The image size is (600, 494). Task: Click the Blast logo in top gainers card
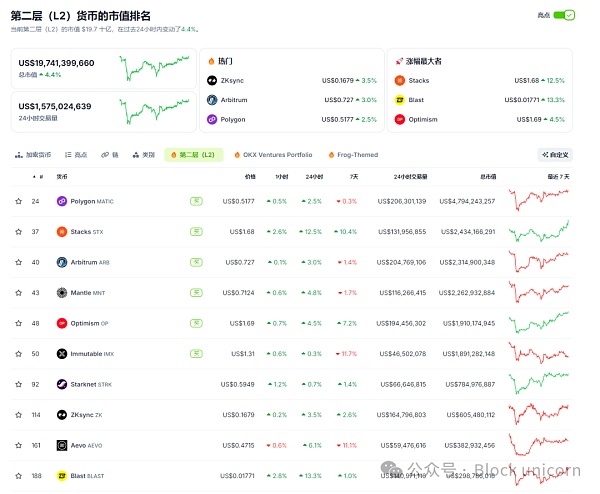400,100
